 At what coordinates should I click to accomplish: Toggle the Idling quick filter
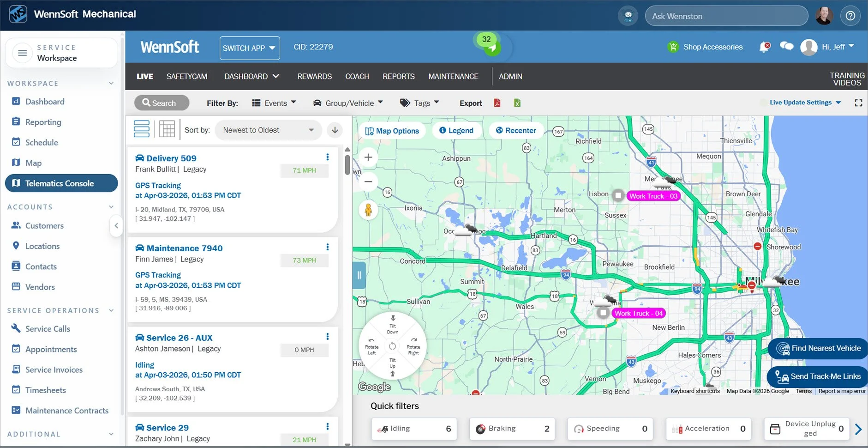tap(414, 429)
